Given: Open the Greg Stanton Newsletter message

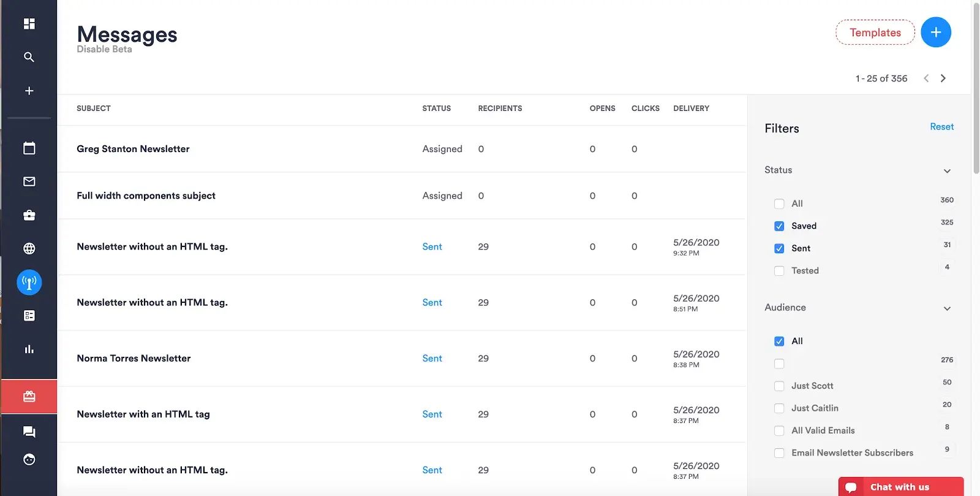Looking at the screenshot, I should coord(133,149).
